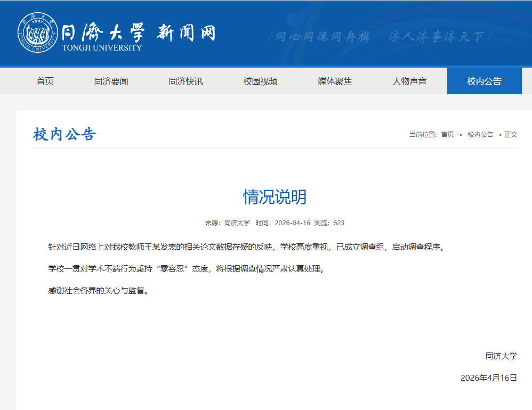The image size is (532, 410).
Task: Open the 人物声音 navigation menu item
Action: pos(411,80)
